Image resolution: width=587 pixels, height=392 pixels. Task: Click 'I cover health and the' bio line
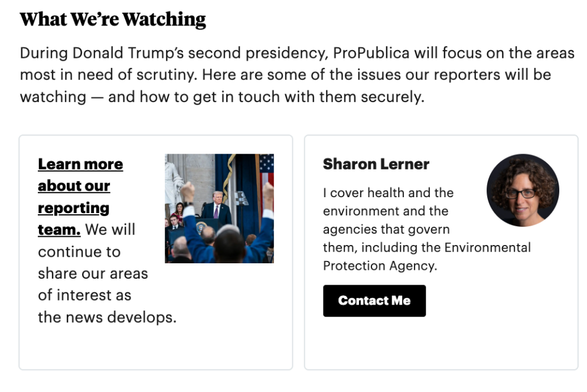pyautogui.click(x=388, y=192)
